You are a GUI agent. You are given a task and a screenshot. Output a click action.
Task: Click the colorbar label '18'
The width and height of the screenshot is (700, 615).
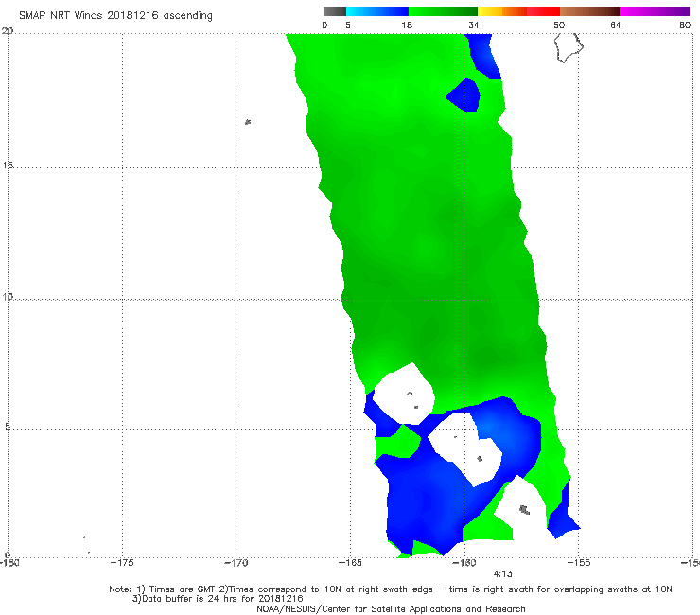(407, 25)
